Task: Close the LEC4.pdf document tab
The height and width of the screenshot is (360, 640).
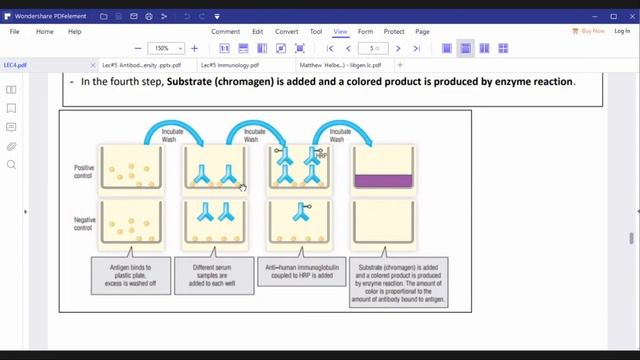Action: (93, 65)
